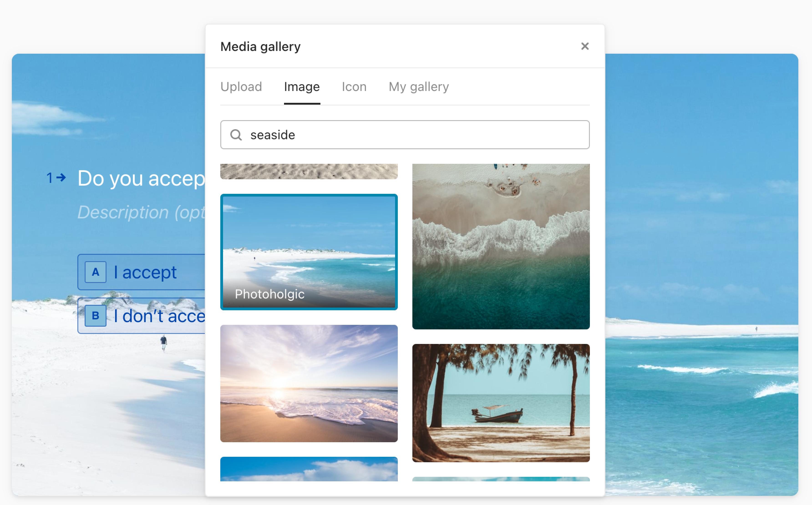Select the Upload tab
This screenshot has height=505, width=812.
241,86
